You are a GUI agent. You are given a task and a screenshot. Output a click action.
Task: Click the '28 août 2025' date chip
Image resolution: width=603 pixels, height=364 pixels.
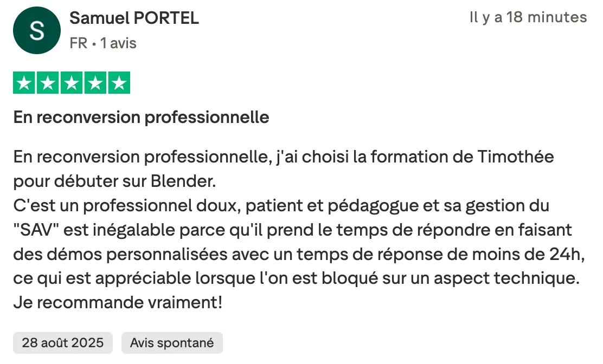(63, 342)
